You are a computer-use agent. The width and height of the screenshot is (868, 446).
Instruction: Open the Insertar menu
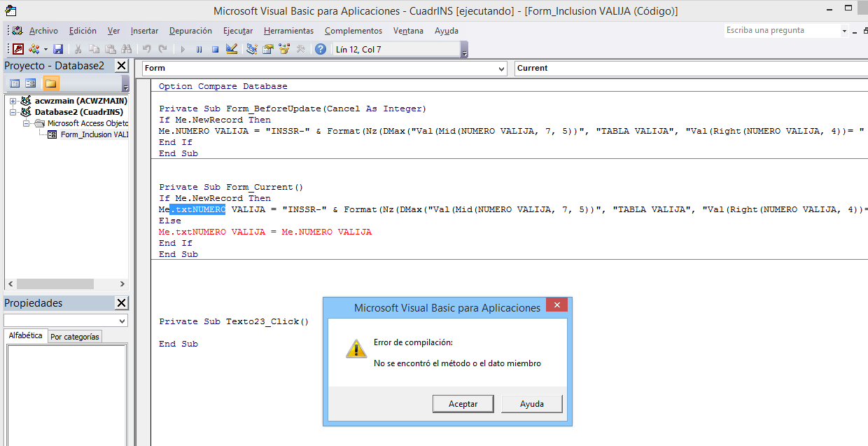click(144, 31)
